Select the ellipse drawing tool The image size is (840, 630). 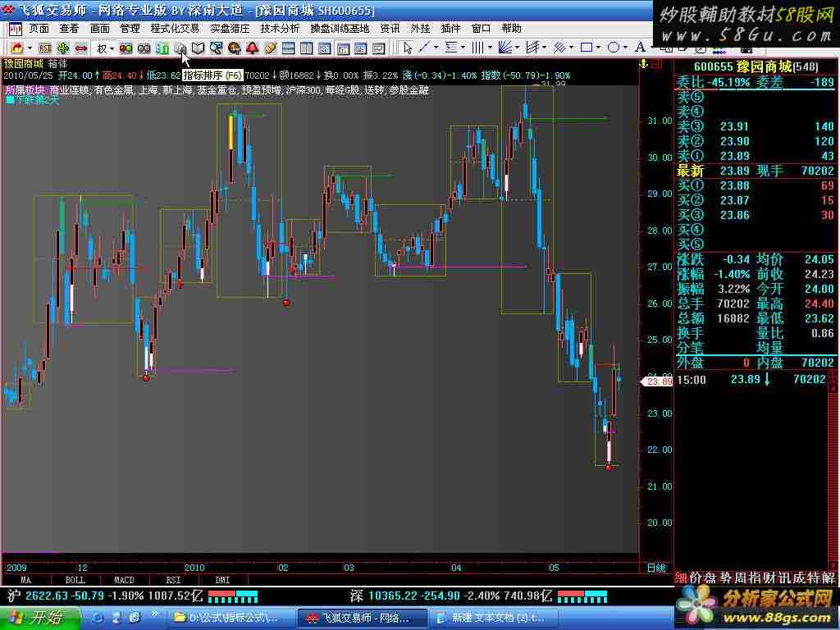tap(614, 48)
